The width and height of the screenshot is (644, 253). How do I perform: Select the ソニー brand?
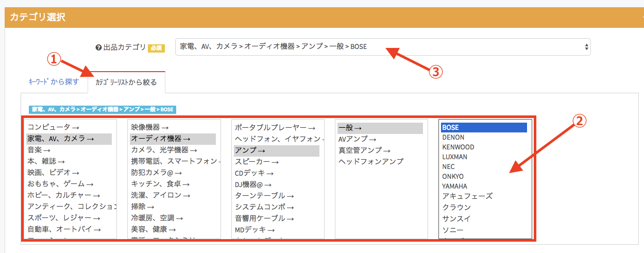[453, 229]
